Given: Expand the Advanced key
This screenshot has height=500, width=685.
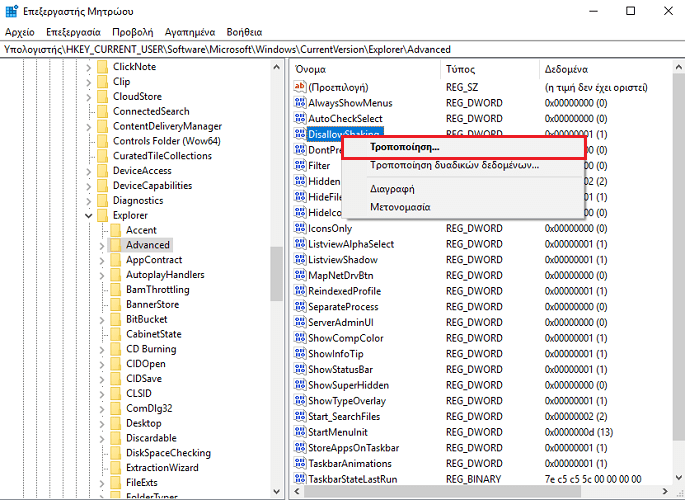Looking at the screenshot, I should (102, 245).
